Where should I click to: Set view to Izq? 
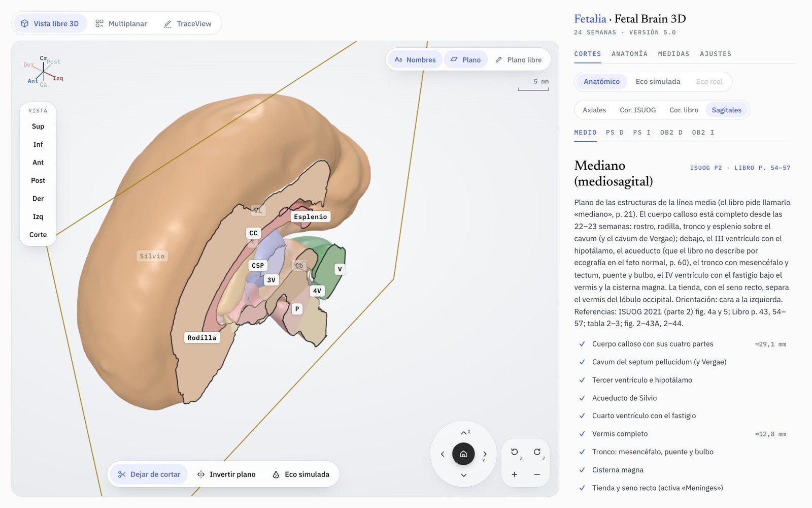point(38,217)
